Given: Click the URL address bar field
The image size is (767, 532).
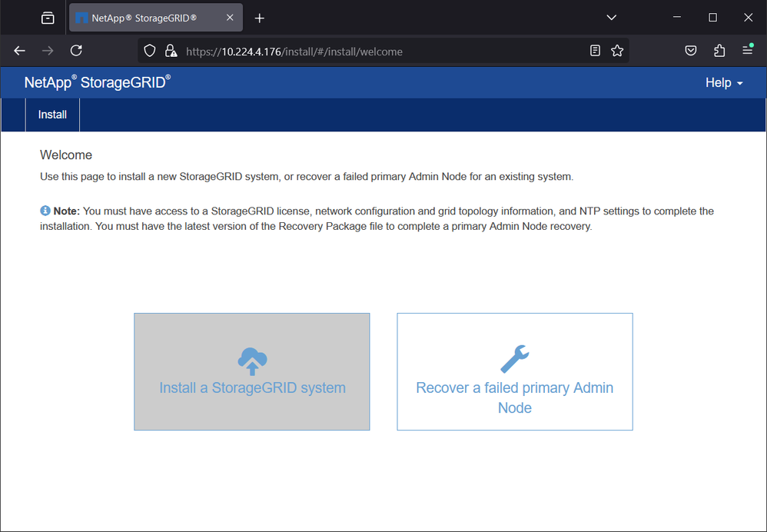Looking at the screenshot, I should (384, 51).
